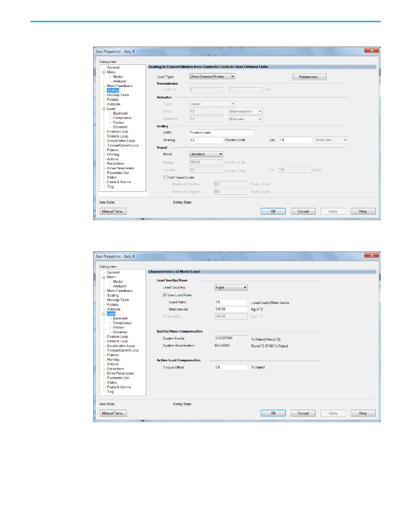Select Analyzer in Scaling dialog tree

point(120,81)
